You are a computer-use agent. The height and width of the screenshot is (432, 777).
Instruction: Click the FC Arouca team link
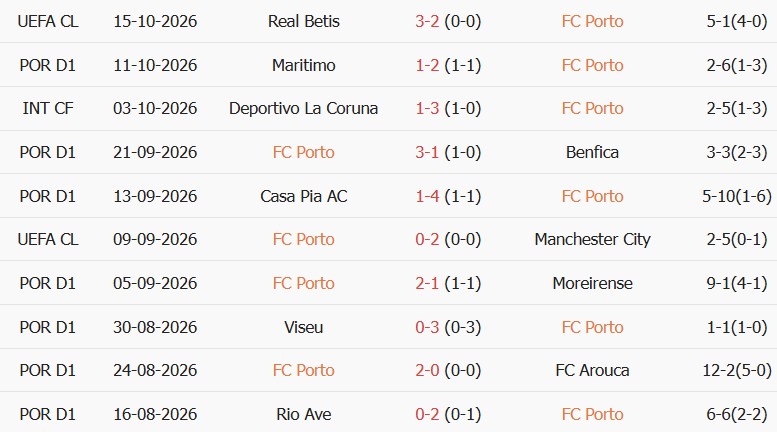592,370
